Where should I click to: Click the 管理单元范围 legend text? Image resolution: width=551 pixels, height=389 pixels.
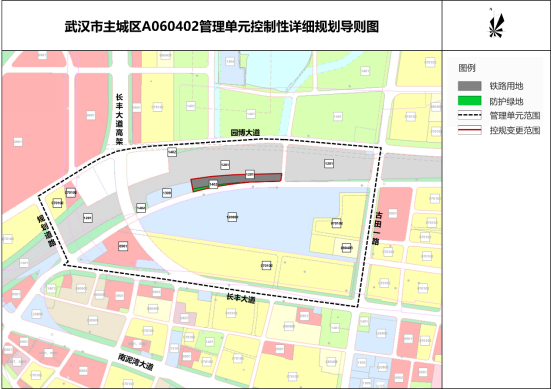(x=515, y=116)
